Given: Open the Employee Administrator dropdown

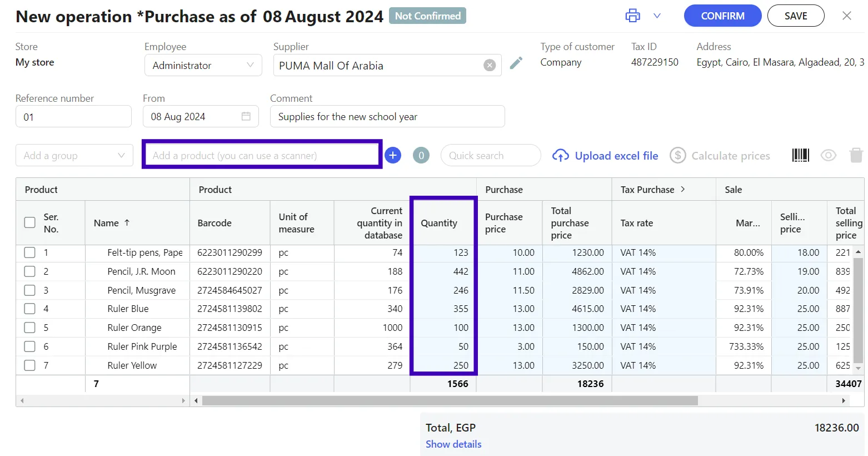Looking at the screenshot, I should pos(203,65).
